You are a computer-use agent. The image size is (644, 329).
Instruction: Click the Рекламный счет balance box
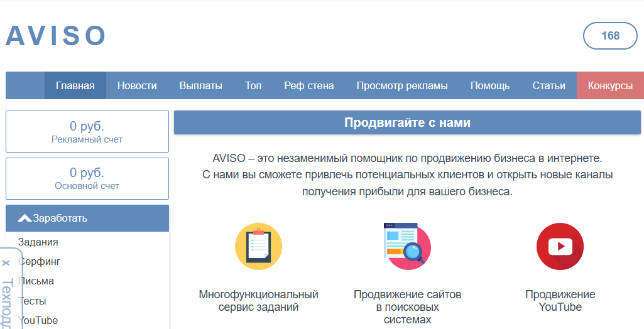click(x=87, y=131)
